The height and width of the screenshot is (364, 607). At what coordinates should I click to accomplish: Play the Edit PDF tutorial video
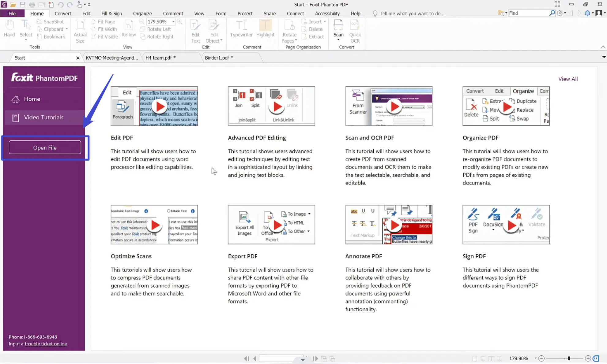tap(160, 106)
